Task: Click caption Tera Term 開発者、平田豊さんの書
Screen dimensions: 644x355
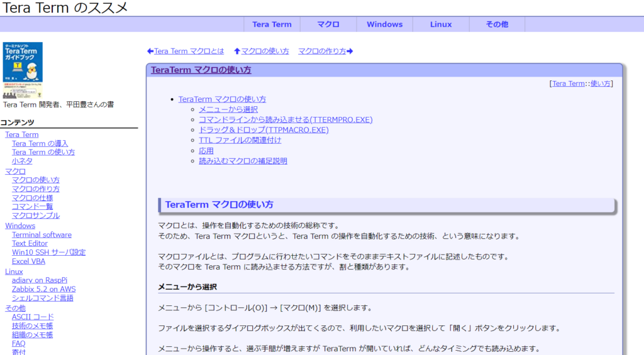Action: [x=58, y=105]
